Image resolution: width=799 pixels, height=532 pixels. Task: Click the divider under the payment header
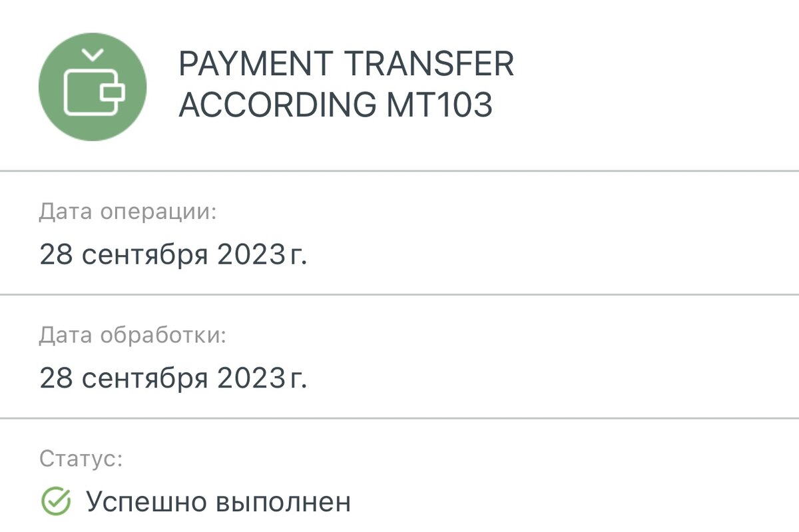pyautogui.click(x=400, y=172)
